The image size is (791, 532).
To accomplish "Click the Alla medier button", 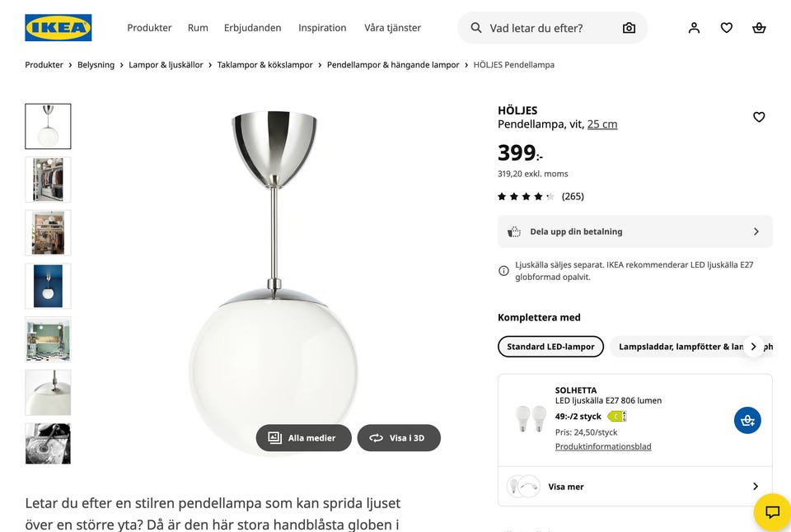I will point(303,437).
